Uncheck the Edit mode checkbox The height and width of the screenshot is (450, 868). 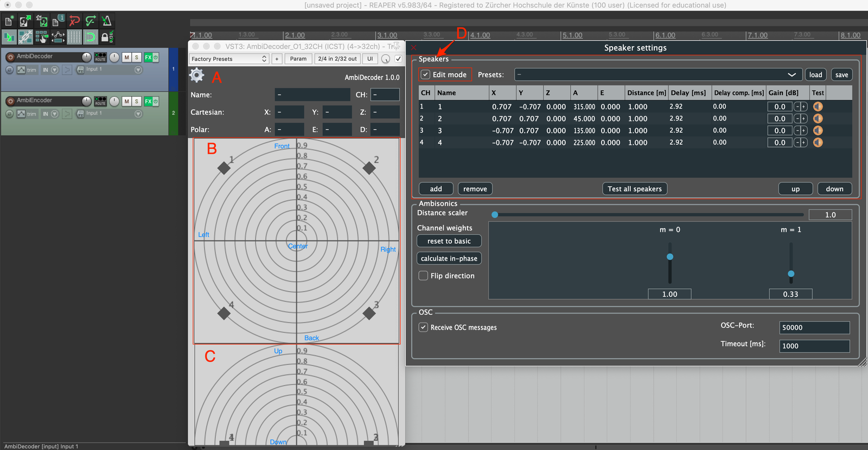[x=425, y=74]
